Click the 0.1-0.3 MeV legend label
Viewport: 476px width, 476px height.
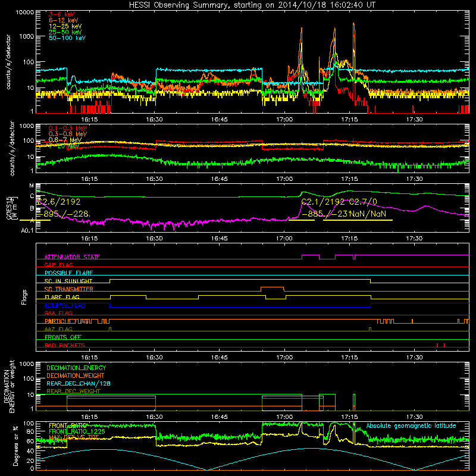point(68,128)
